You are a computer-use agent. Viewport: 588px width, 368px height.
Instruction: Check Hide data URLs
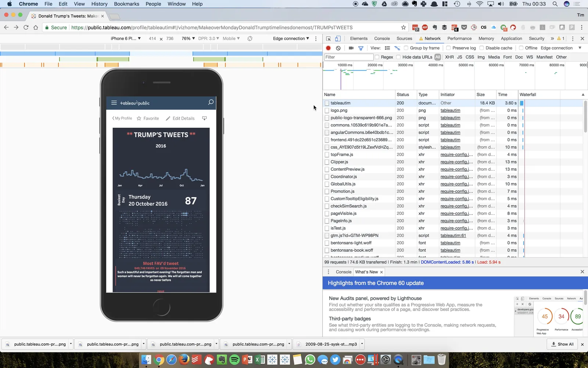pos(398,57)
